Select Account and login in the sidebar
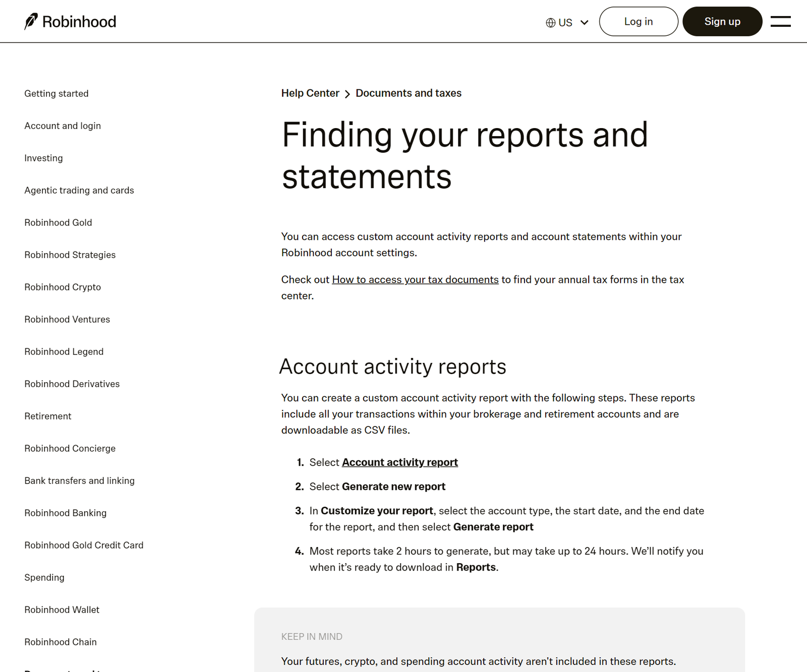 (x=63, y=126)
